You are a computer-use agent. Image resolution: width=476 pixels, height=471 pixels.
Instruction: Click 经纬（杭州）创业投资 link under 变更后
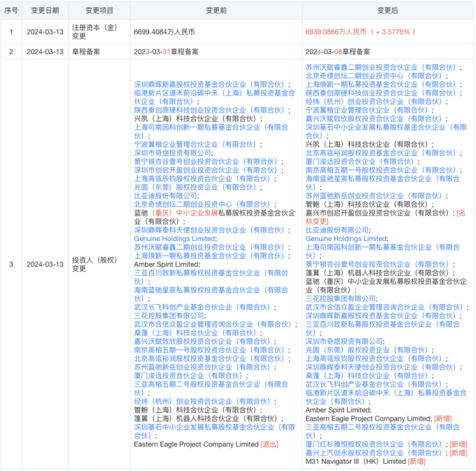(373, 102)
